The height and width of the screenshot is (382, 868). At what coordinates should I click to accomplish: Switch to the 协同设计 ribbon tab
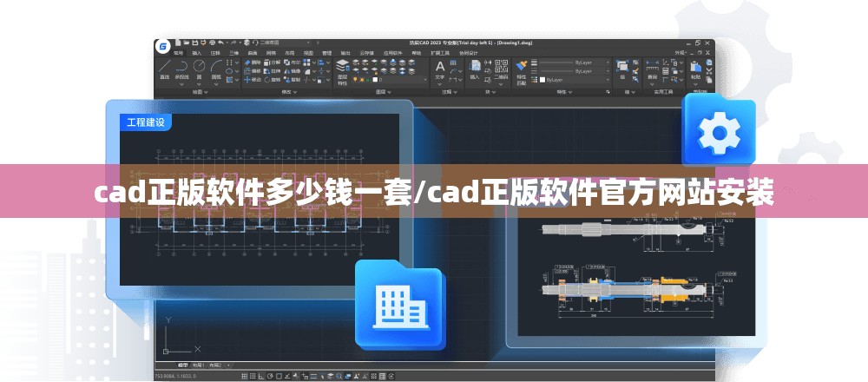click(x=469, y=53)
